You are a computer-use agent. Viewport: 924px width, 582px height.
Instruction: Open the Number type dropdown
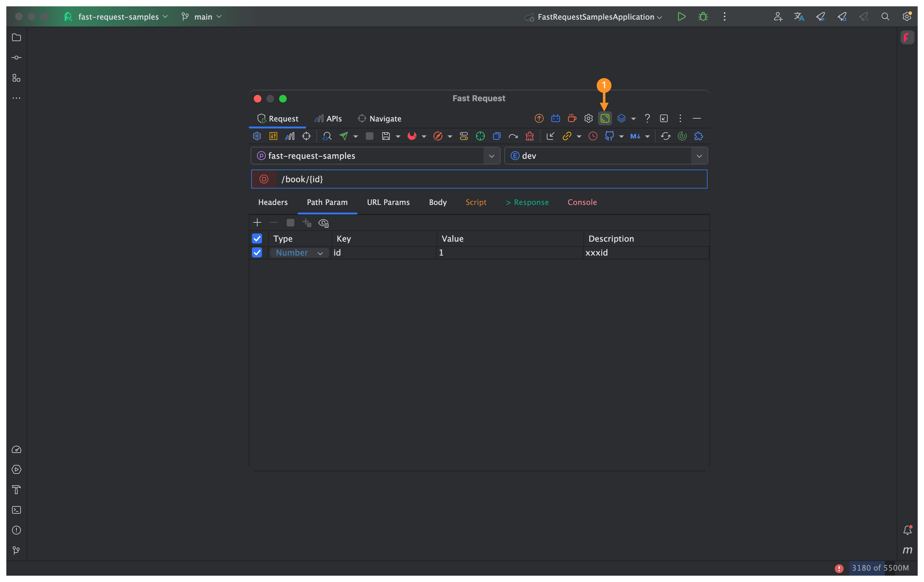[x=299, y=252]
